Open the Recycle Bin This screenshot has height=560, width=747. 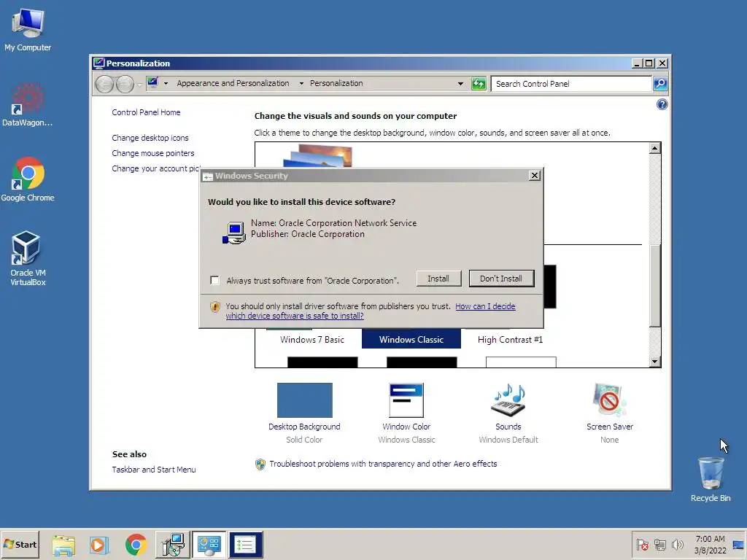click(711, 479)
